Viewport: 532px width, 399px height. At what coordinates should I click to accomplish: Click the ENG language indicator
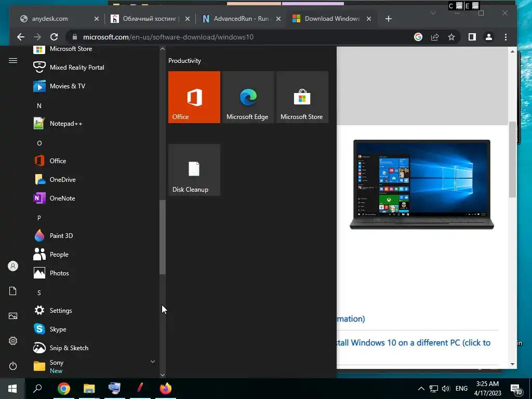pos(461,389)
